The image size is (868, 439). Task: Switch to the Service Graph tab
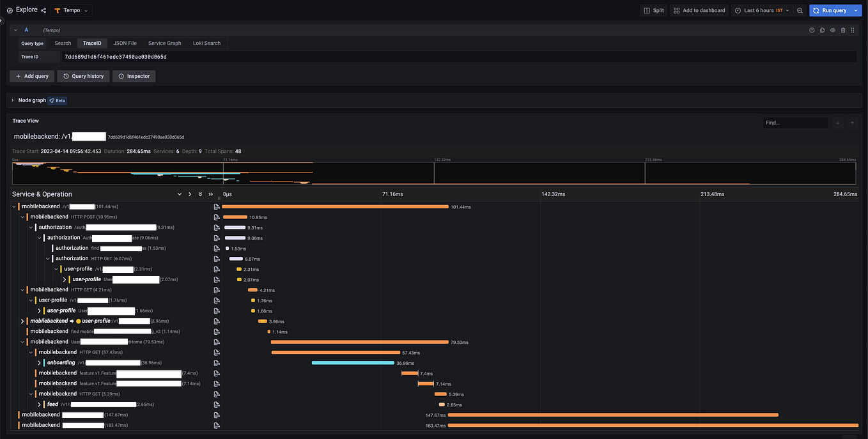pos(164,43)
